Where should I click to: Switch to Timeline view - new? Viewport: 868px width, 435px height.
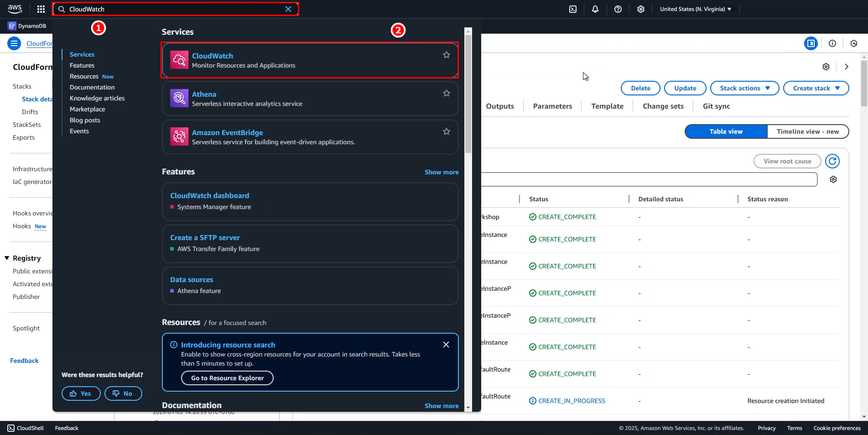click(x=807, y=131)
